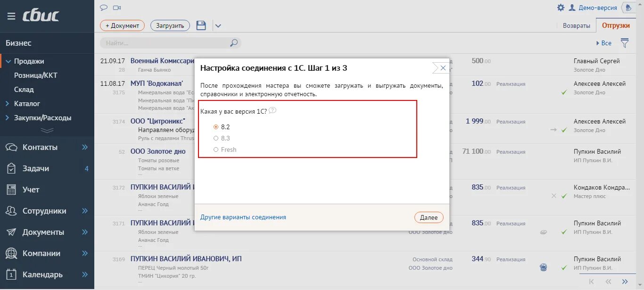Screen dimensions: 644x290
Task: Click the Бизнес section header
Action: click(x=18, y=43)
